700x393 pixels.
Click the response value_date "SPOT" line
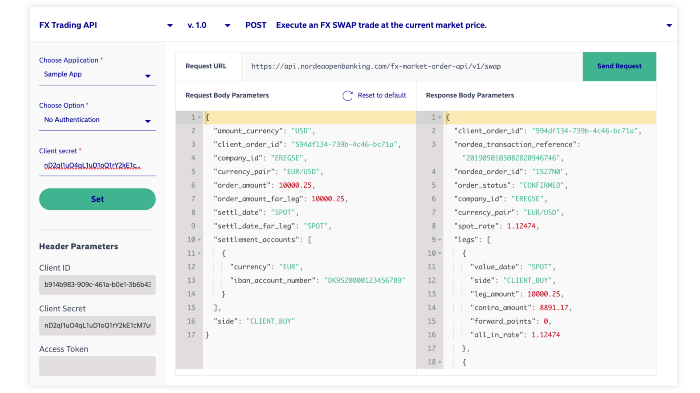tap(512, 267)
